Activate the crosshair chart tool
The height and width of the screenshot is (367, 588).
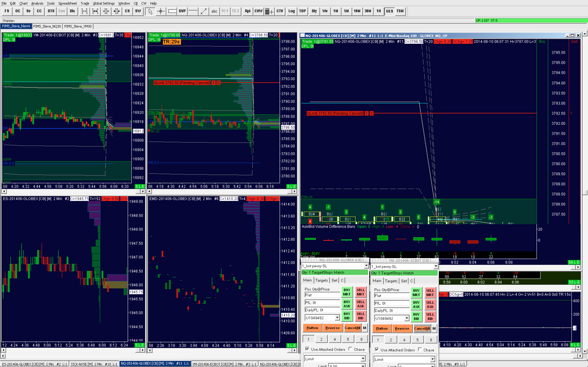161,11
